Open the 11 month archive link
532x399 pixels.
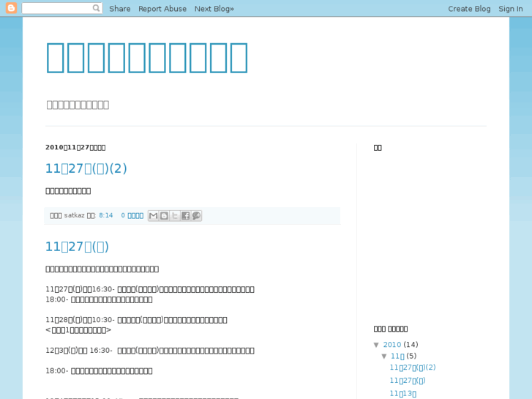397,356
